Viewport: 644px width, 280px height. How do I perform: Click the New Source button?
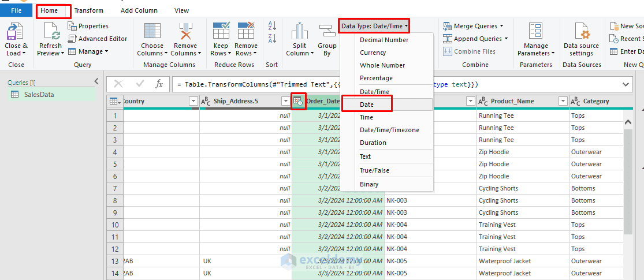(x=626, y=26)
